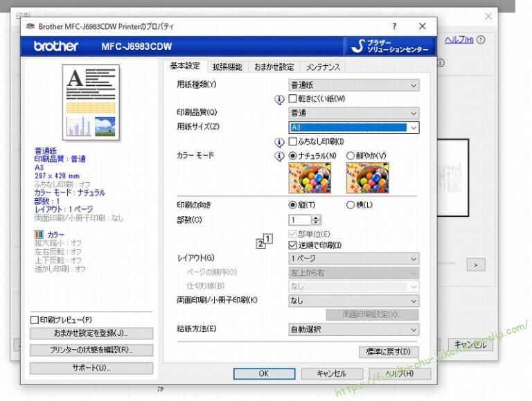Viewport: 532px width, 401px height.
Task: Click info icon beside color mode options
Action: point(280,156)
